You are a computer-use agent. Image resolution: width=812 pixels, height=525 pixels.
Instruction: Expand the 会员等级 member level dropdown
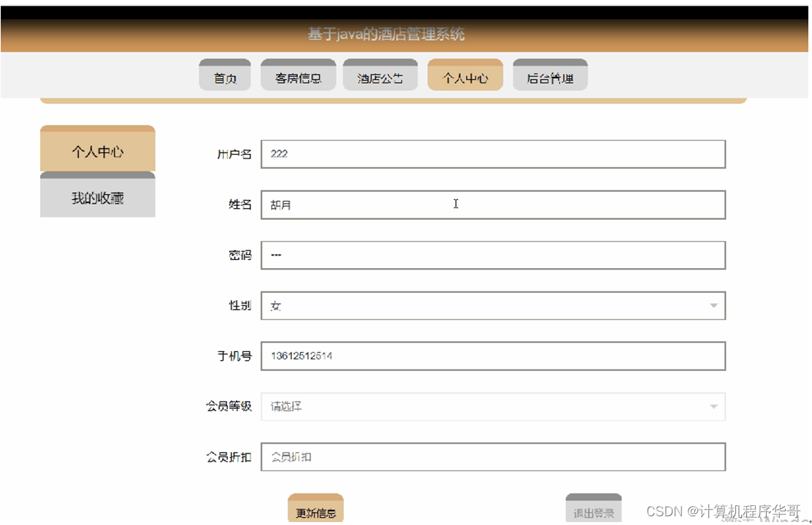click(493, 406)
